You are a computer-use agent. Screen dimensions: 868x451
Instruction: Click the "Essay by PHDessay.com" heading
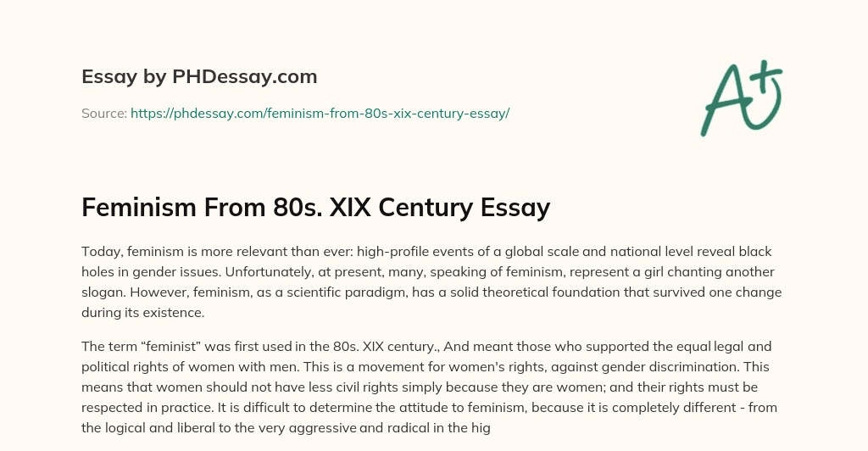coord(199,77)
